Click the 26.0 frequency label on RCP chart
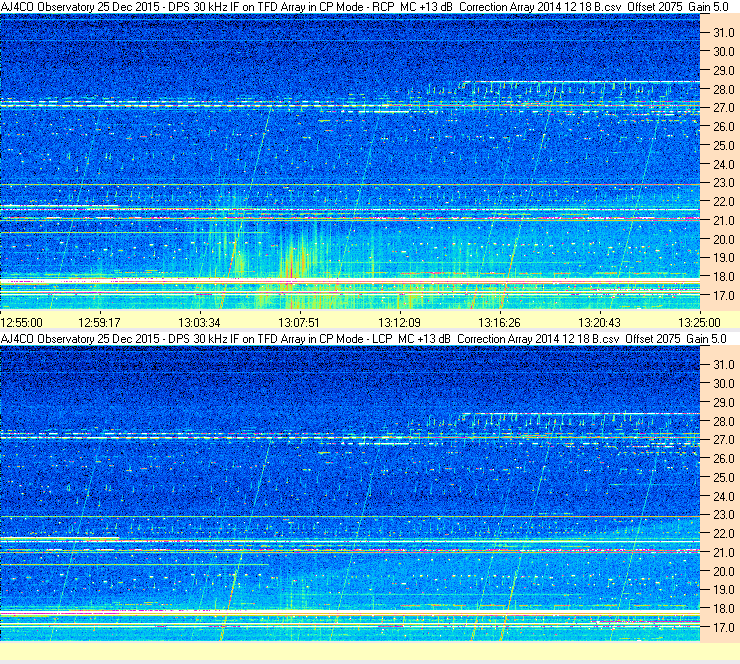This screenshot has height=664, width=740. pyautogui.click(x=723, y=127)
